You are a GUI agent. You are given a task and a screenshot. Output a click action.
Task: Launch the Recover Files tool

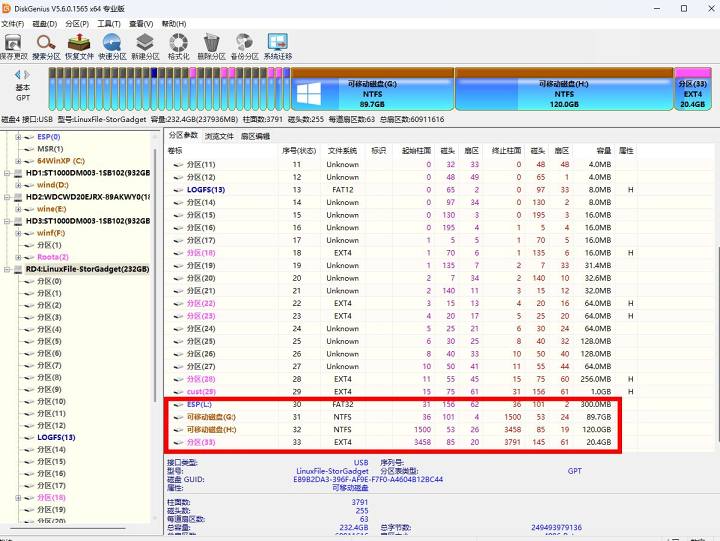(x=79, y=47)
